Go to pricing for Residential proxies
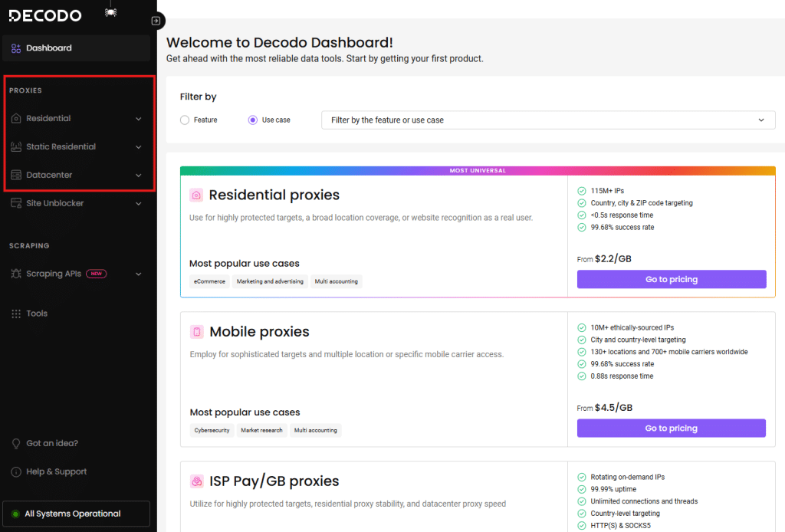Screen dimensions: 785x532 672,279
